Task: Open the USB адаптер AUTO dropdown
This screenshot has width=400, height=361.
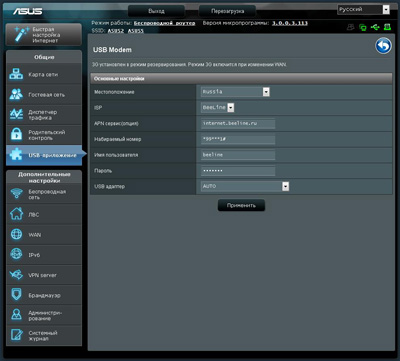Action: tap(245, 186)
